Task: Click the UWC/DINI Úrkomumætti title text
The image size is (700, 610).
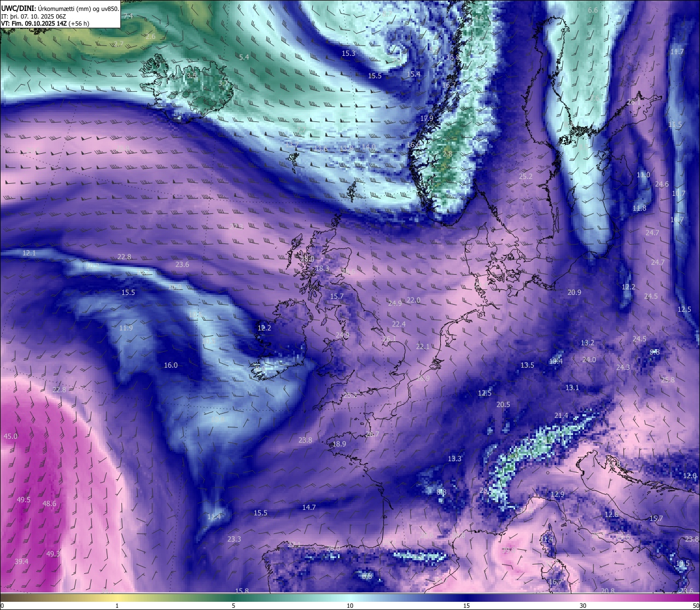Action: (60, 8)
